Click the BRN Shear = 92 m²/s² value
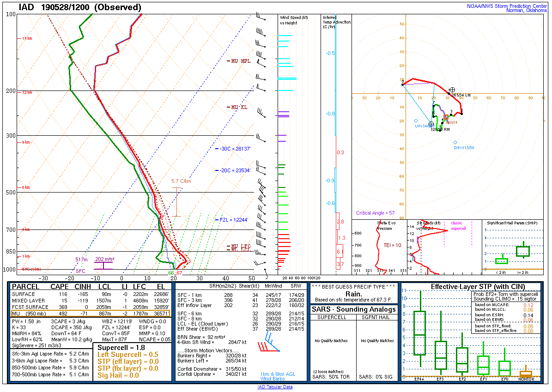Screen dimensions: 552x392 coord(201,337)
